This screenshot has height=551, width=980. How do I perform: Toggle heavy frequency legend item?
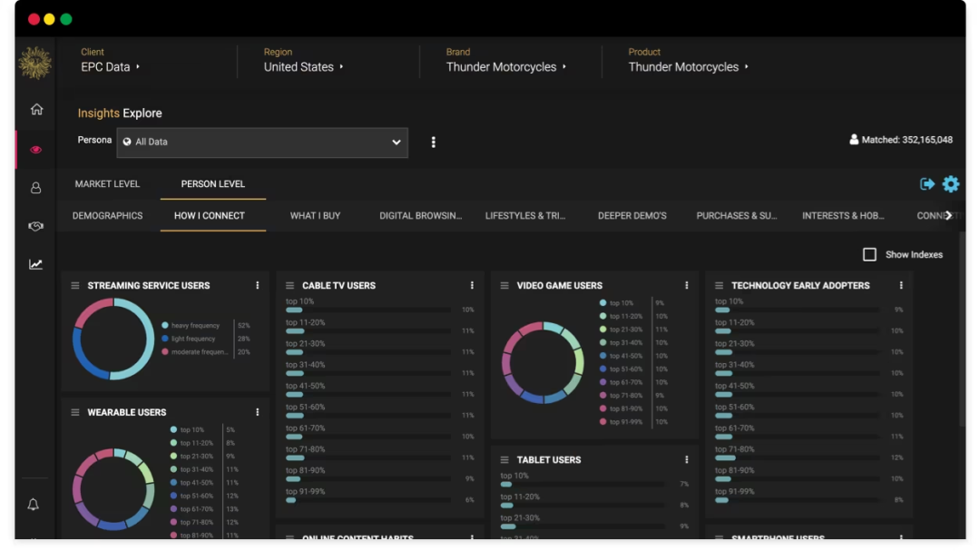point(192,325)
